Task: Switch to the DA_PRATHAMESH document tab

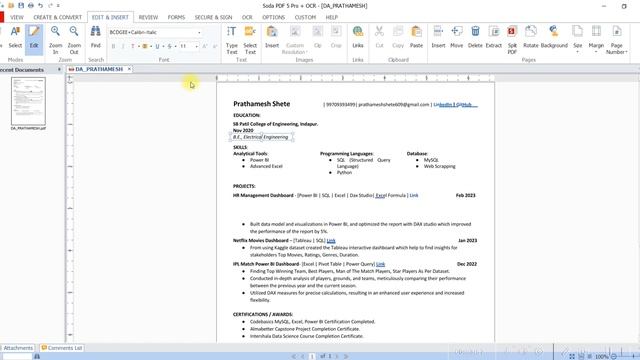Action: tap(99, 69)
